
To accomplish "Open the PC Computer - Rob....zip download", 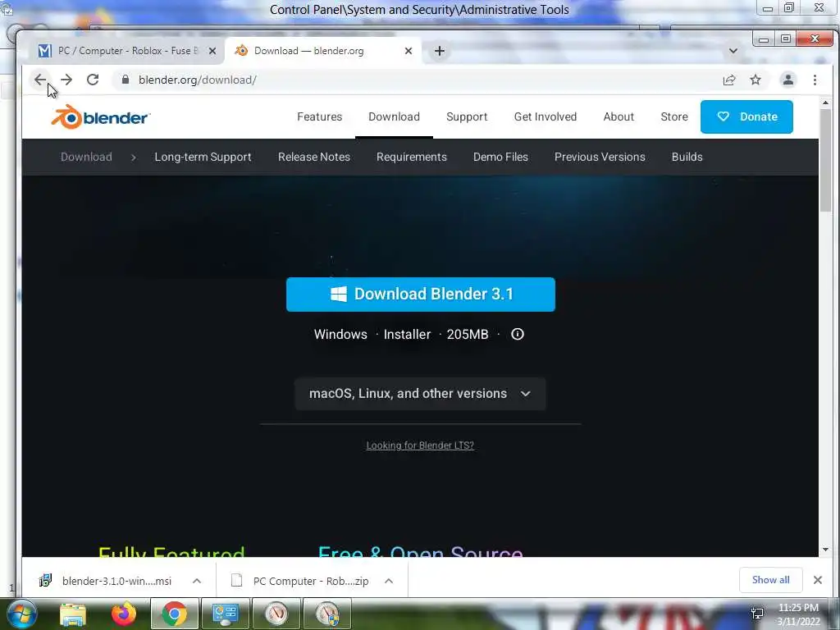I will pos(311,582).
